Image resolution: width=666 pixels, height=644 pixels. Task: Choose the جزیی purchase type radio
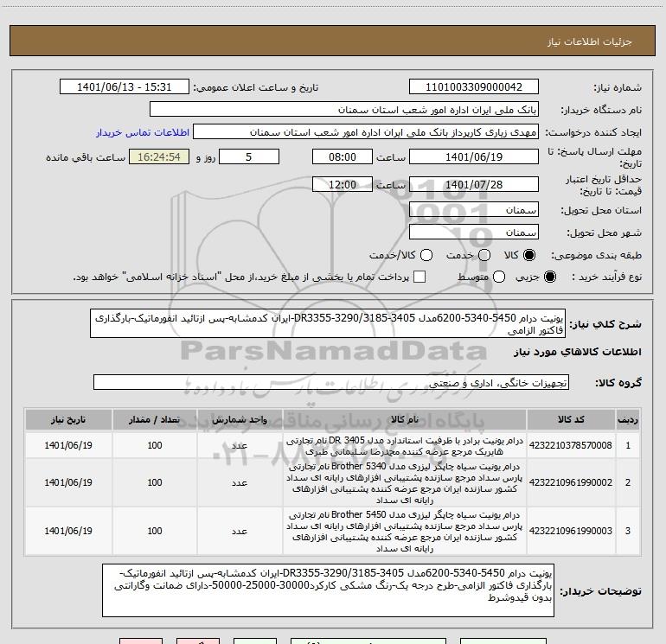[549, 277]
